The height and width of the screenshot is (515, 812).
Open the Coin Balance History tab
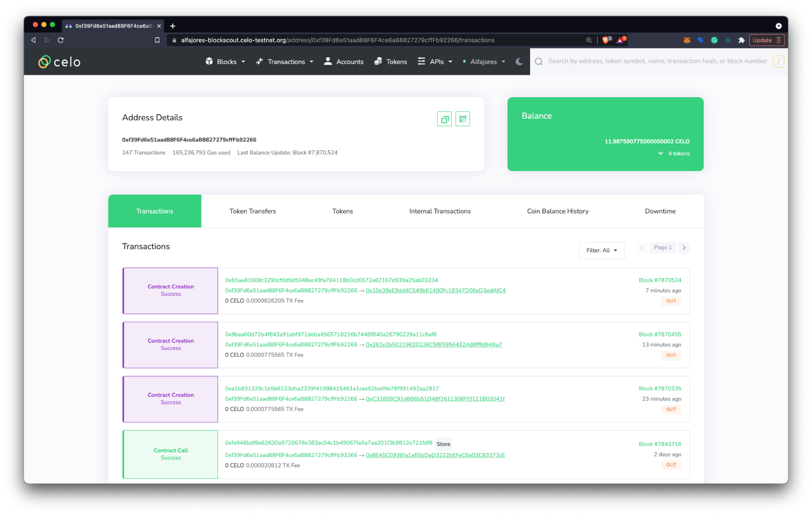click(x=557, y=211)
